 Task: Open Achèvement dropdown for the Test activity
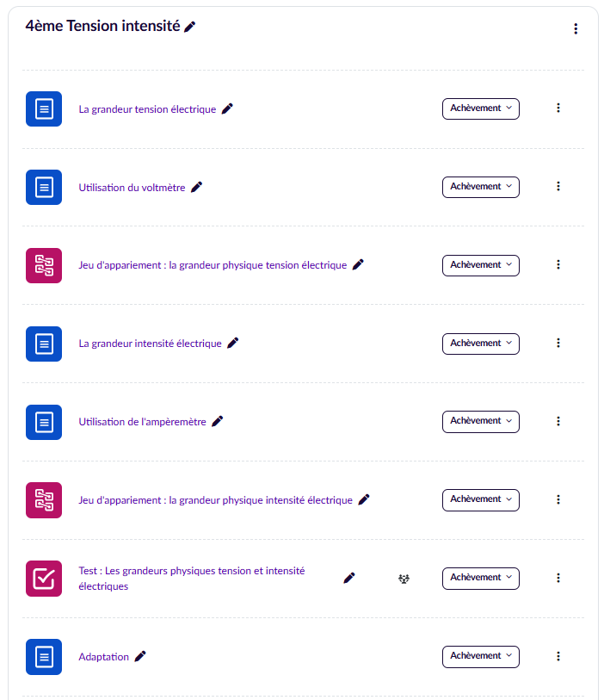click(480, 578)
